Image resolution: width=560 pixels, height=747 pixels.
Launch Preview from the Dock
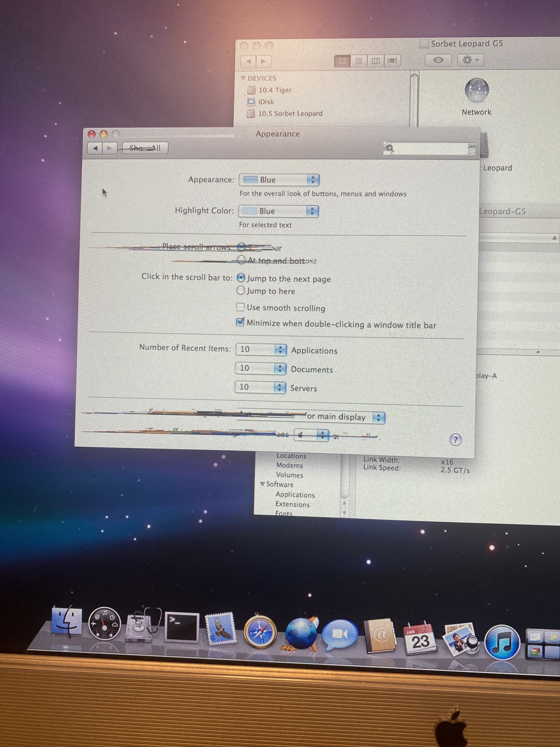pos(461,639)
